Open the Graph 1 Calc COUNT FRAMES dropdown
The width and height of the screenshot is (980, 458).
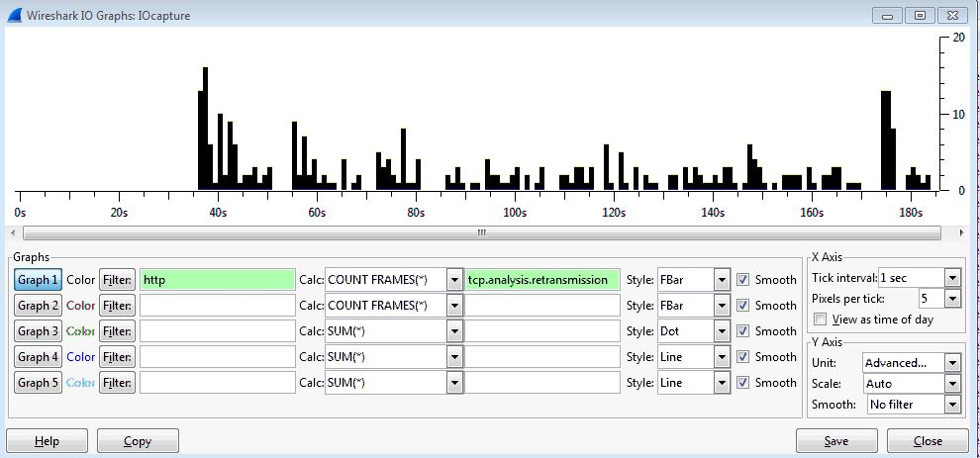454,280
